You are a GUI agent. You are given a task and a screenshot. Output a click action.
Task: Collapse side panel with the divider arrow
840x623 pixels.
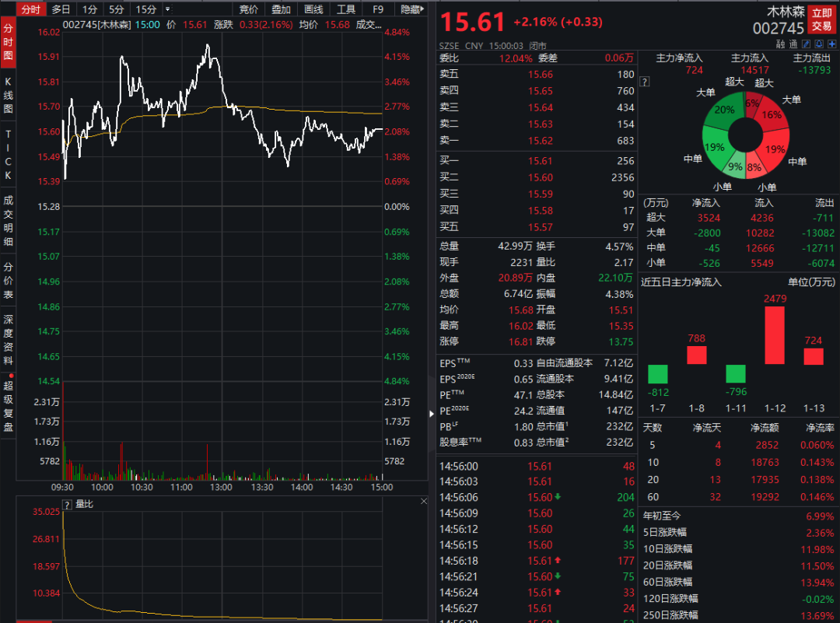tap(432, 414)
